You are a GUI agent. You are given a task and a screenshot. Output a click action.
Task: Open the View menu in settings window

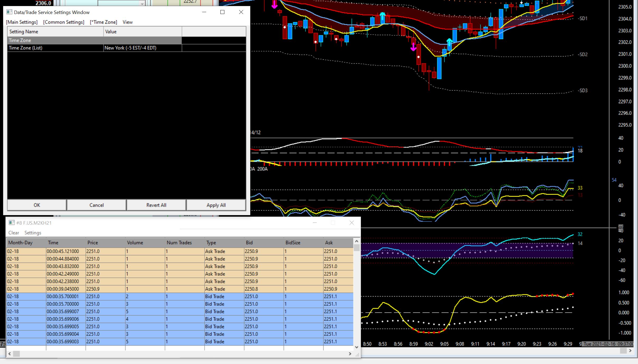click(x=127, y=22)
